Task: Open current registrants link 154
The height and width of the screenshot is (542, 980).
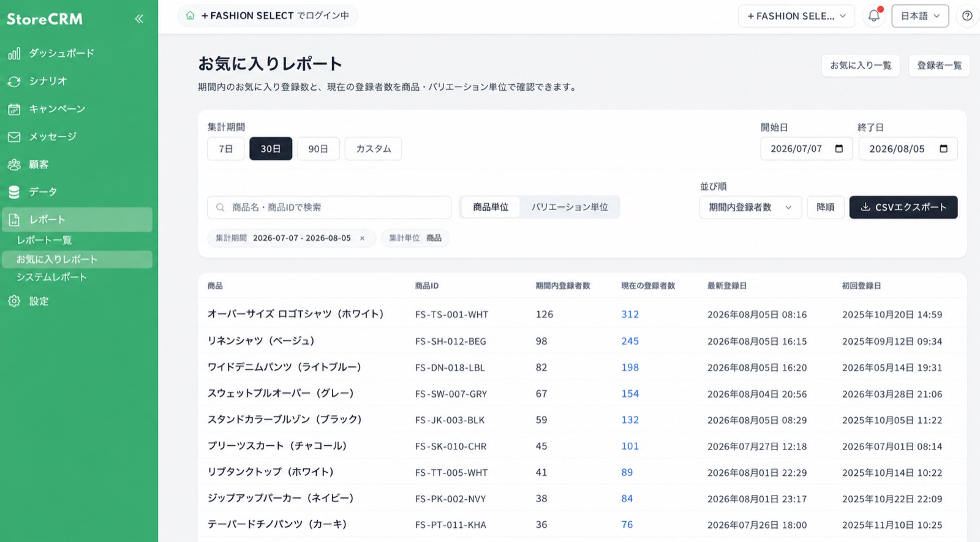Action: pyautogui.click(x=630, y=394)
